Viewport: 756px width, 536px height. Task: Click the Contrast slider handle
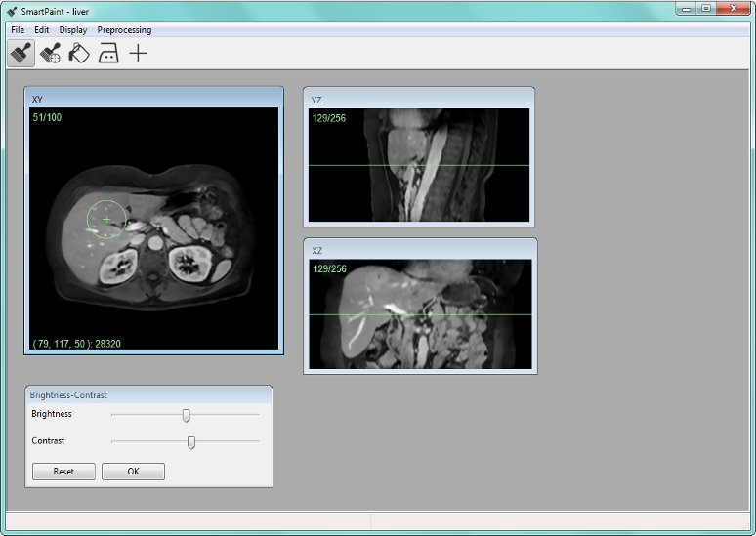(x=191, y=442)
